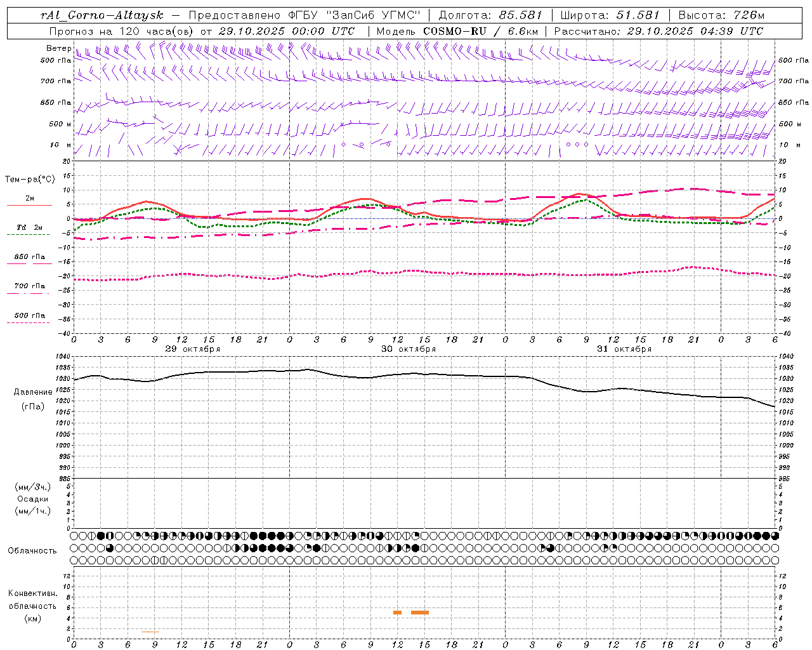Click the elevation text Высота: 726м
This screenshot has width=812, height=650.
[721, 15]
